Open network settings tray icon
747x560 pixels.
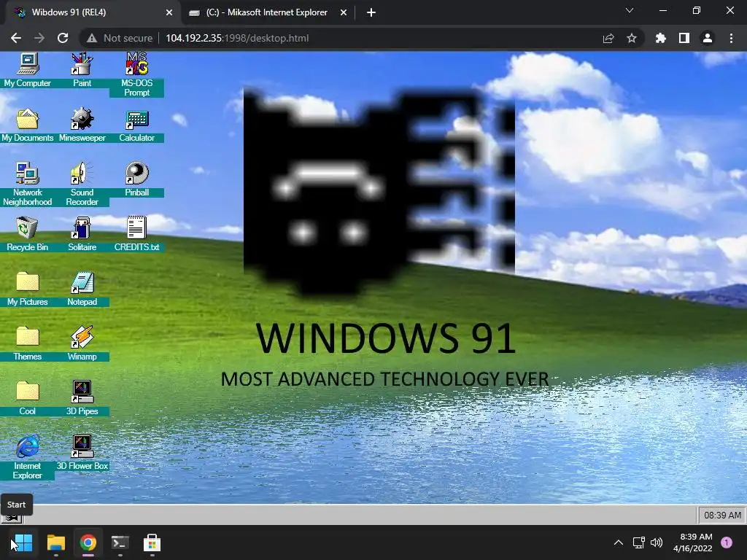point(638,542)
